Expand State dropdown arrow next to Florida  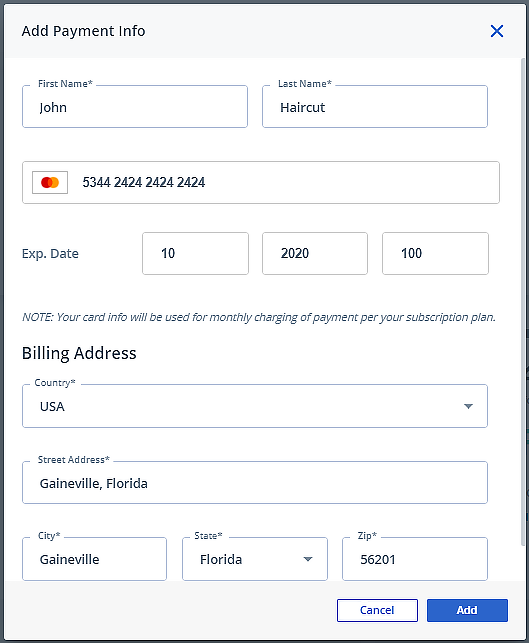[308, 559]
